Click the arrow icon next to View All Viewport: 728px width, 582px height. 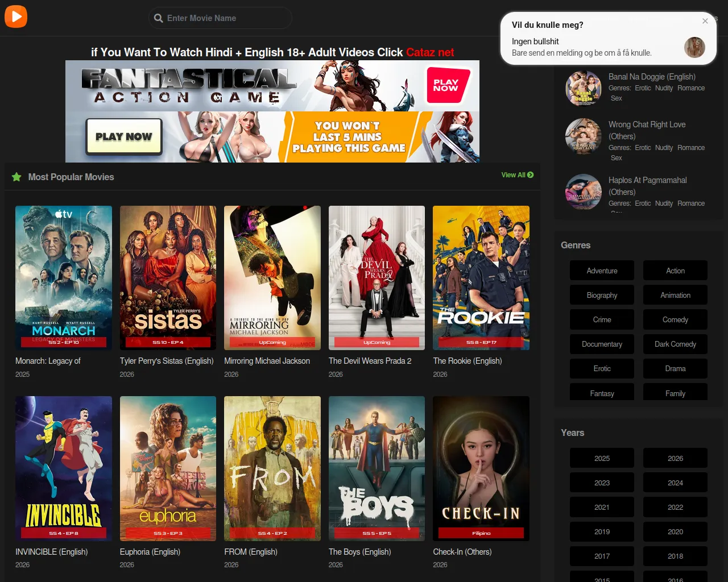(531, 175)
